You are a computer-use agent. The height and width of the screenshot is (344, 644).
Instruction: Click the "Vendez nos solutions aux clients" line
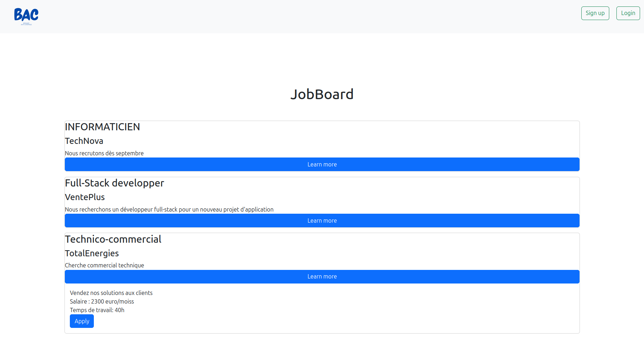111,293
